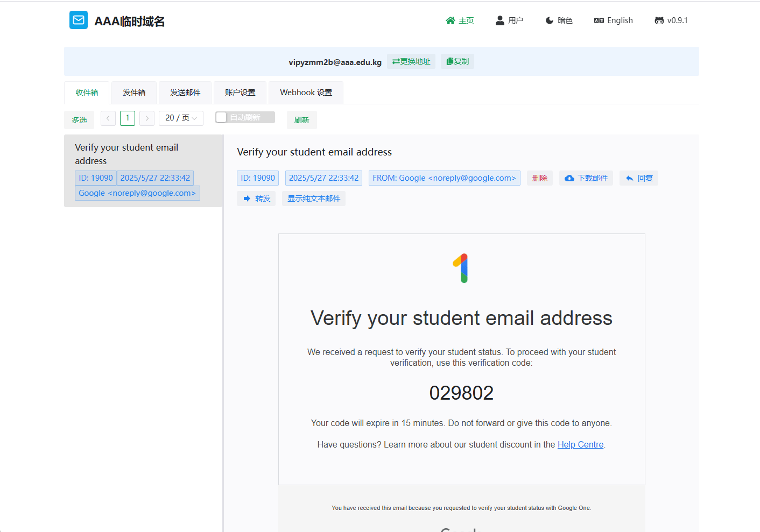Delete the current email

click(539, 178)
